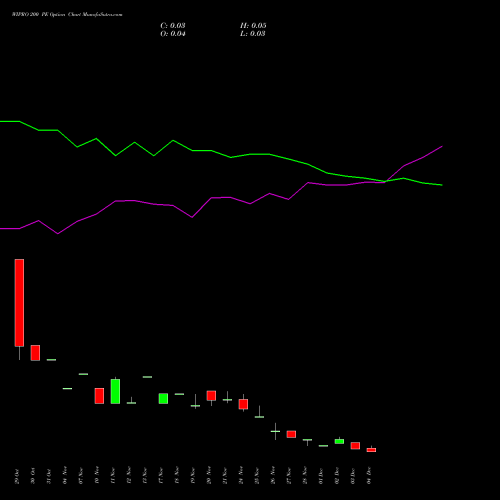The height and width of the screenshot is (500, 500).
Task: Click the low value L: 0.03
Action: pyautogui.click(x=253, y=34)
